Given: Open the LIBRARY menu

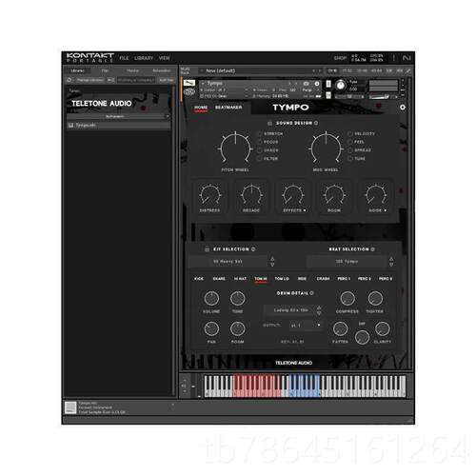Looking at the screenshot, I should [x=144, y=58].
